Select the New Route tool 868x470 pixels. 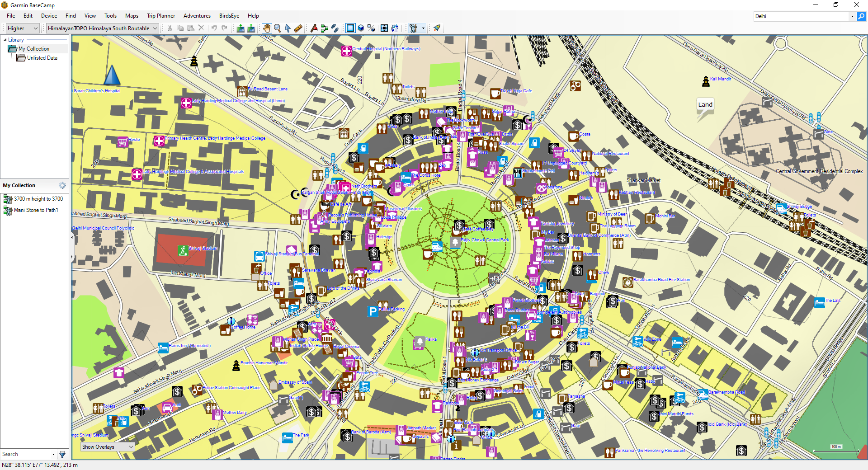(x=324, y=28)
